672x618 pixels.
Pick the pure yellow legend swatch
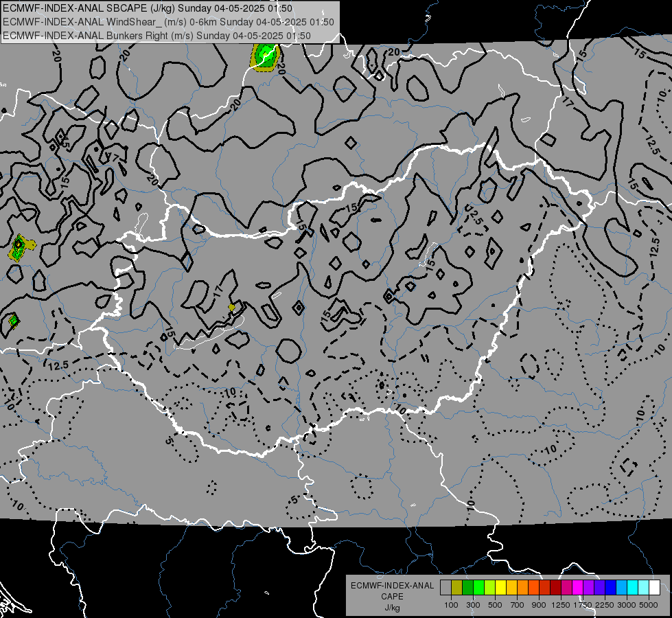(500, 588)
